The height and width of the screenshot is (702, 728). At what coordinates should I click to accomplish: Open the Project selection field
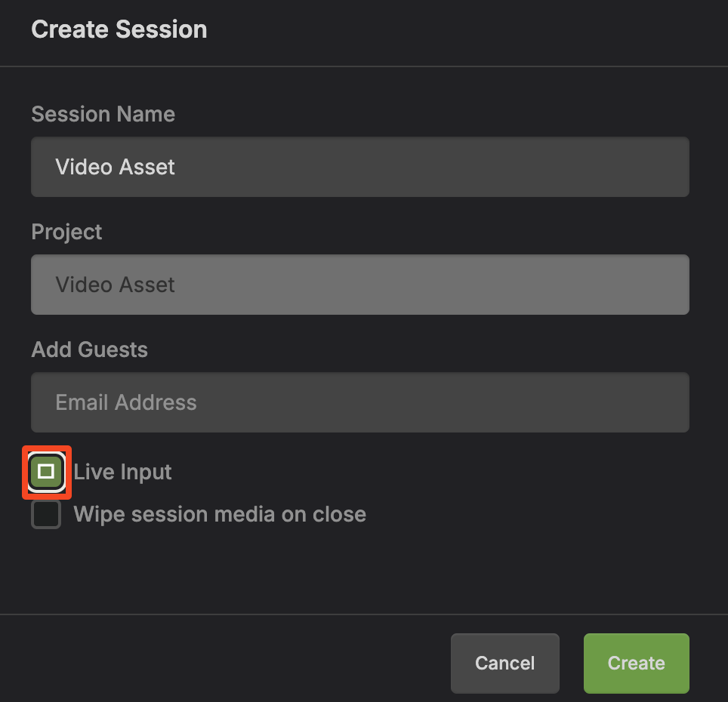(359, 285)
